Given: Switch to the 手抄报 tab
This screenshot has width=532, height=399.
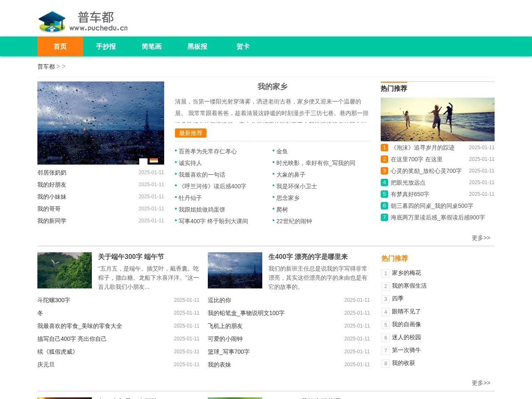Looking at the screenshot, I should click(106, 46).
